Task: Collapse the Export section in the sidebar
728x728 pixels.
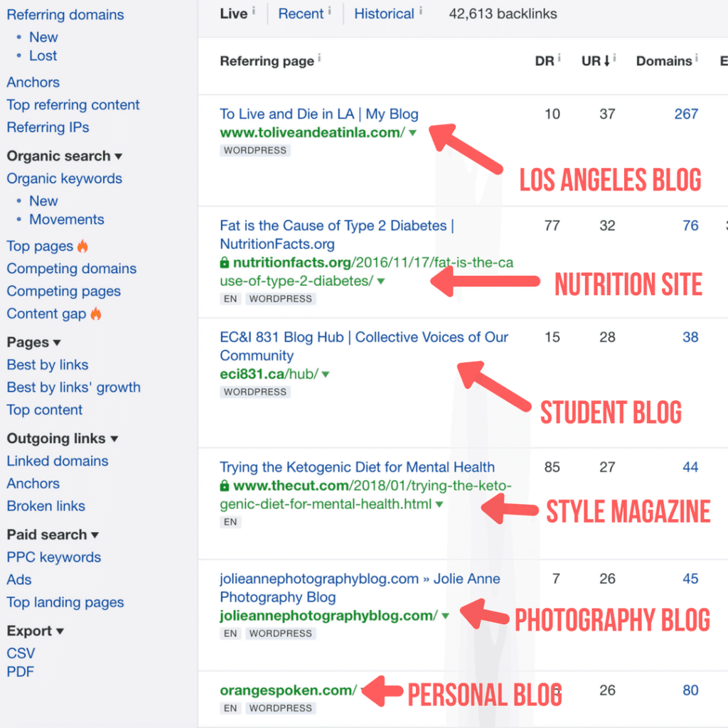Action: [58, 631]
